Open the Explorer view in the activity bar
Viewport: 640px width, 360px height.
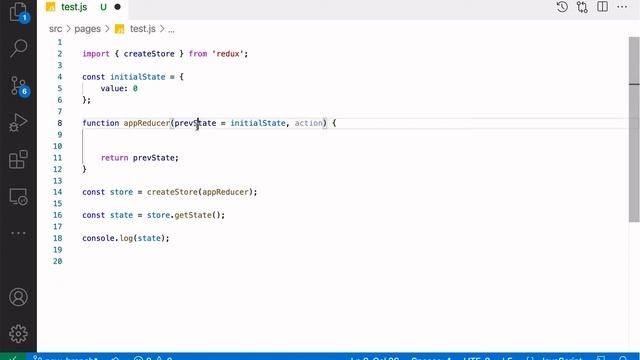click(x=18, y=11)
